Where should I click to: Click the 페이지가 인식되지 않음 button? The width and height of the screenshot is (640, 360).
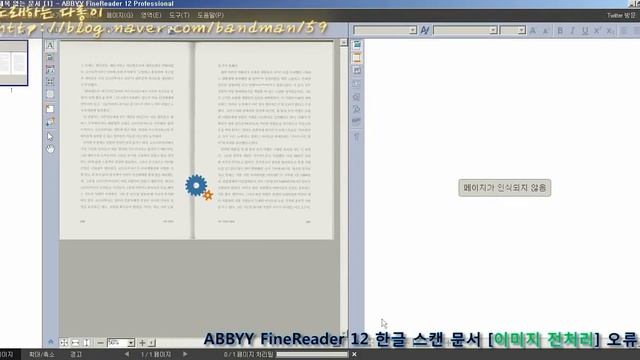pyautogui.click(x=504, y=188)
